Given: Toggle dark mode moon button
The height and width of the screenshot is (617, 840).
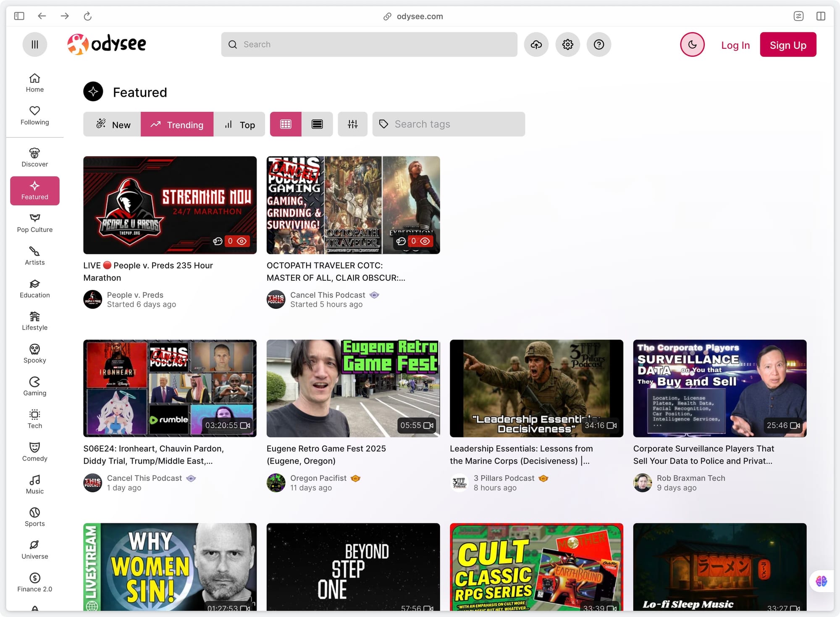Looking at the screenshot, I should coord(692,45).
